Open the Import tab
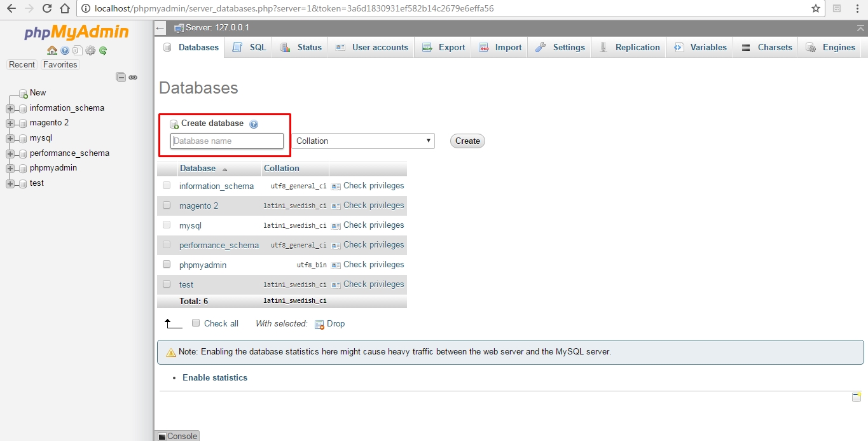 pyautogui.click(x=500, y=47)
